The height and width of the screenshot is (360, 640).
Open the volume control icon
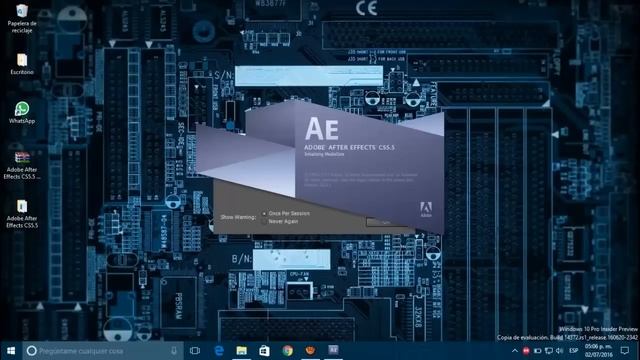[560, 351]
